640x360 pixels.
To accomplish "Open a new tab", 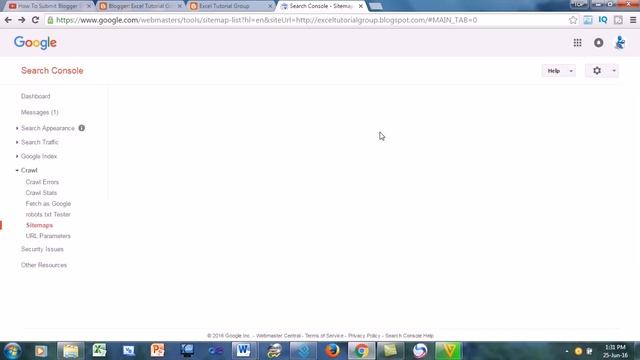I will (376, 6).
